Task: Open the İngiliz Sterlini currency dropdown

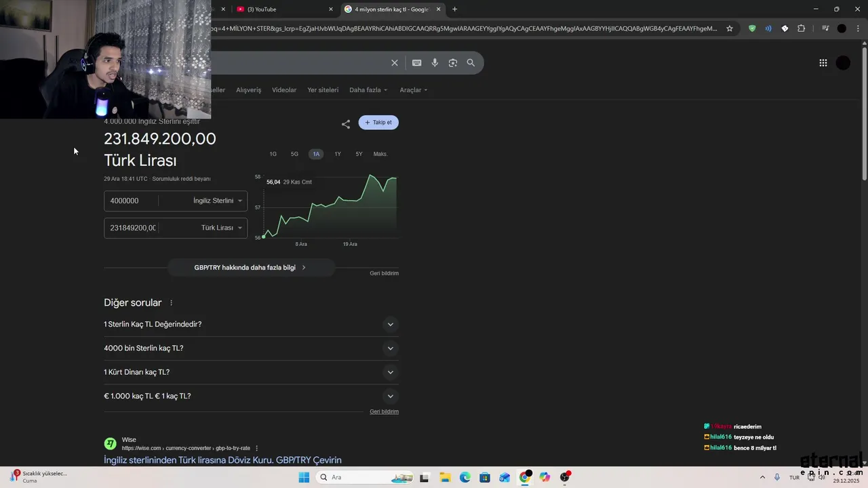Action: click(217, 201)
